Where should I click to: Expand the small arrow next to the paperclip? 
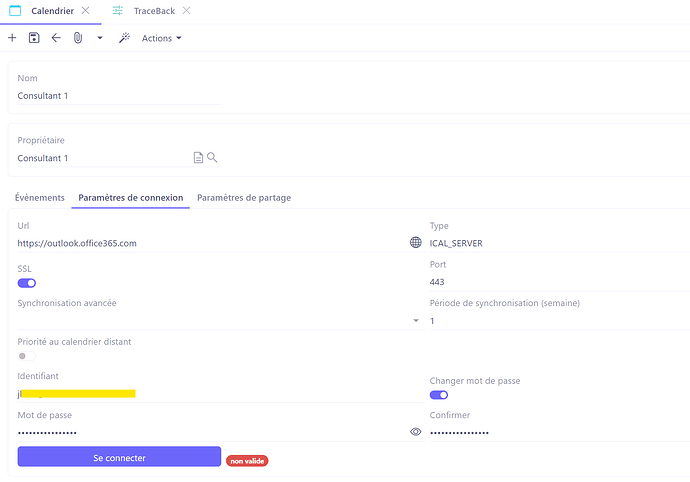coord(100,38)
